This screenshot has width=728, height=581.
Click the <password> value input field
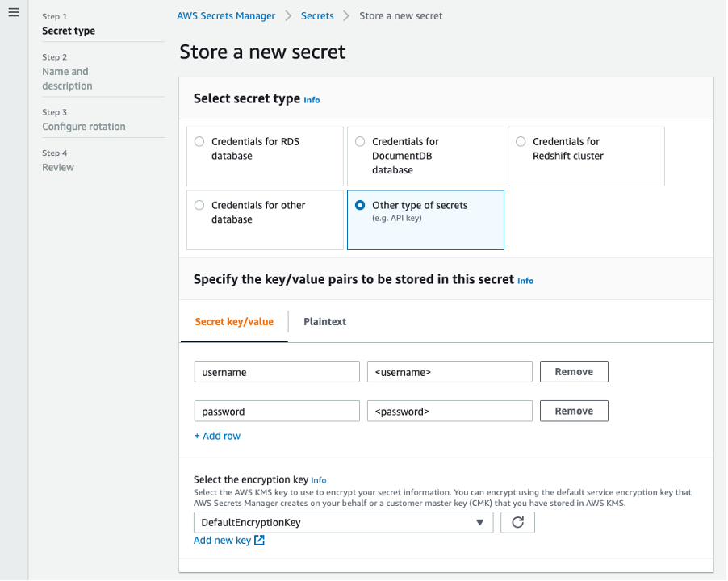pyautogui.click(x=450, y=412)
